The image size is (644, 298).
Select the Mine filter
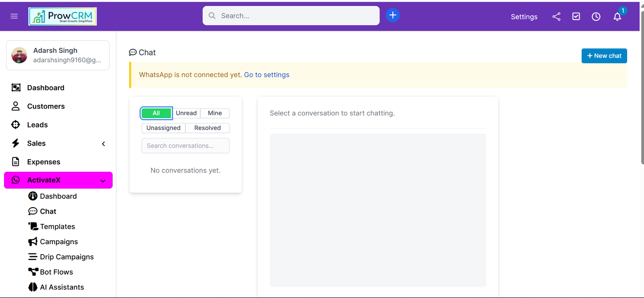(215, 113)
